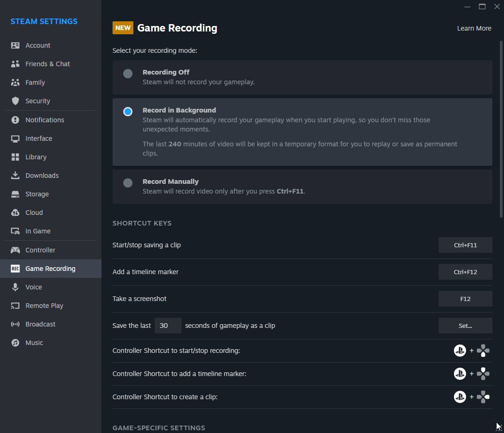Click the Friends & Chat people icon
Image resolution: width=504 pixels, height=433 pixels.
click(x=15, y=64)
